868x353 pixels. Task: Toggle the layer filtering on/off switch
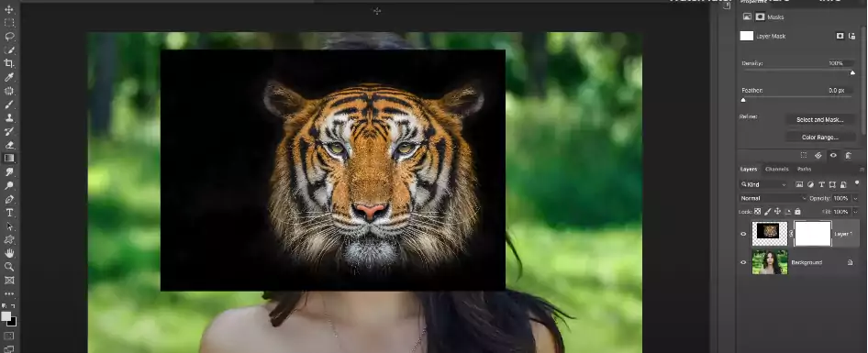858,182
